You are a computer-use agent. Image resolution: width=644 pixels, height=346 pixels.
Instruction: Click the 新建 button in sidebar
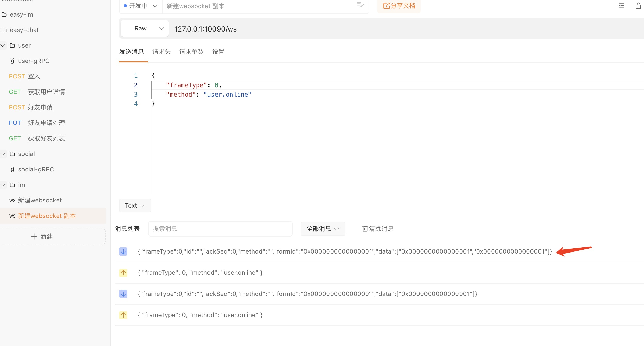(53, 237)
